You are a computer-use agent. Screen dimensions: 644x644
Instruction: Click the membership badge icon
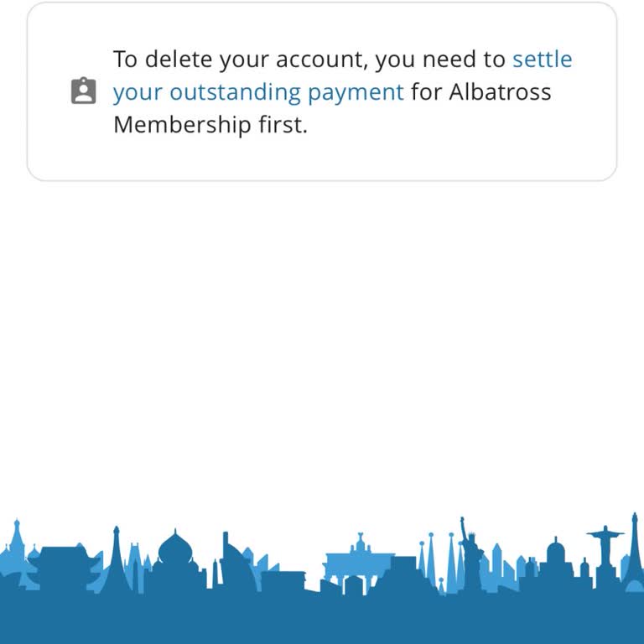pos(83,91)
